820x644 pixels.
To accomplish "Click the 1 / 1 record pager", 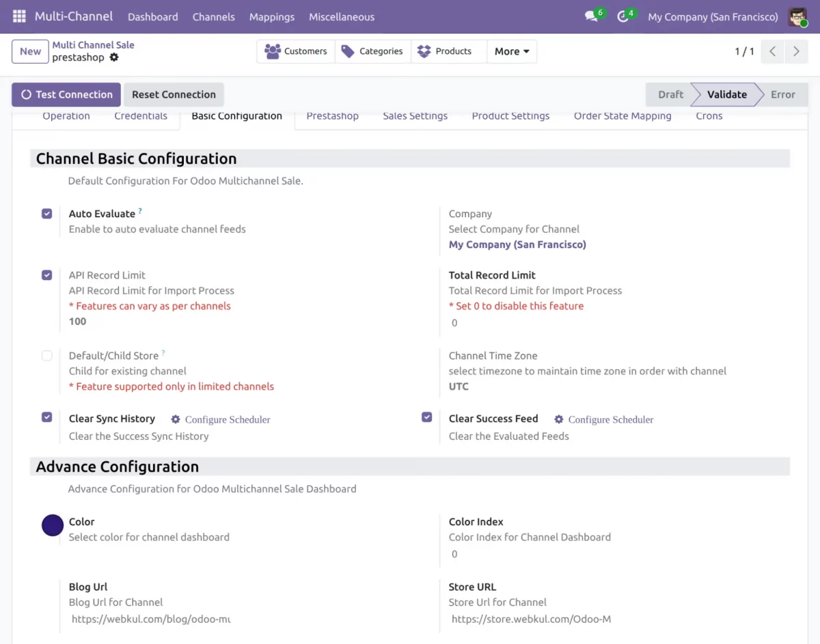I will pos(744,51).
